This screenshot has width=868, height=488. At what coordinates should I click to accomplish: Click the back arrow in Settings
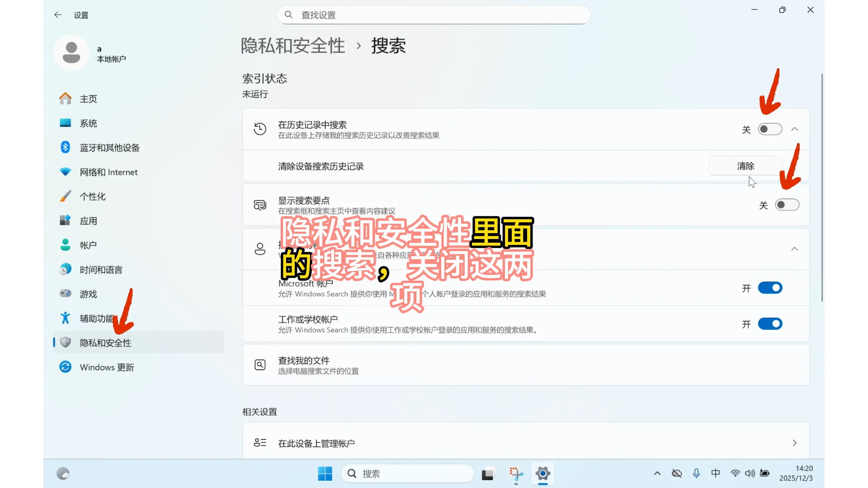coord(58,14)
